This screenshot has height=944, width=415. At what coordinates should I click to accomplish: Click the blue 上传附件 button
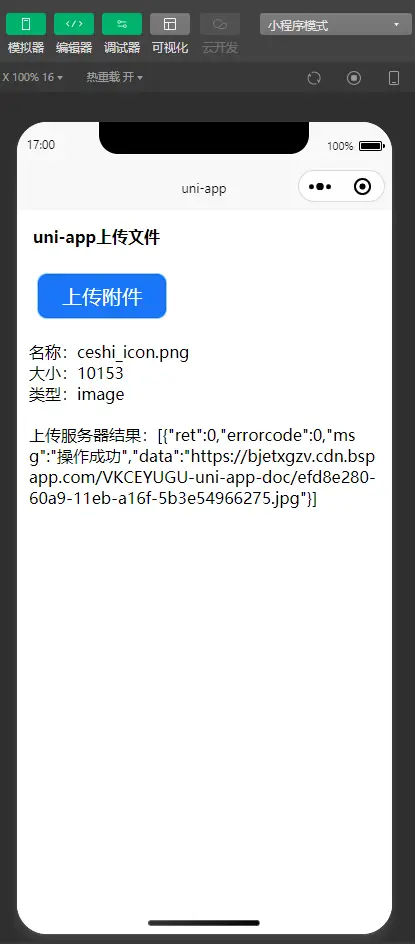pyautogui.click(x=102, y=296)
